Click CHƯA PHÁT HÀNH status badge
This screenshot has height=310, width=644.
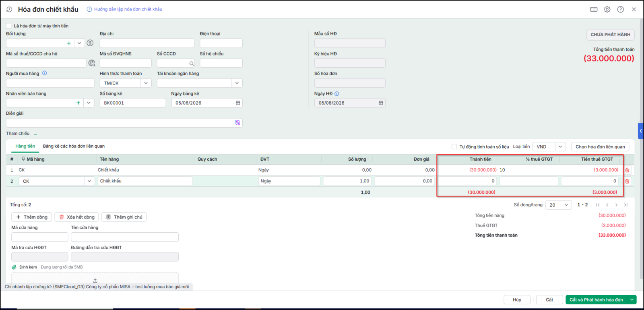(x=610, y=35)
